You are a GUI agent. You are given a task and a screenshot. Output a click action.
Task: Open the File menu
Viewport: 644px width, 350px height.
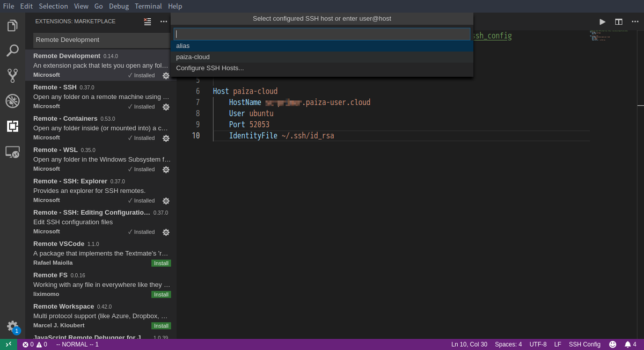9,6
